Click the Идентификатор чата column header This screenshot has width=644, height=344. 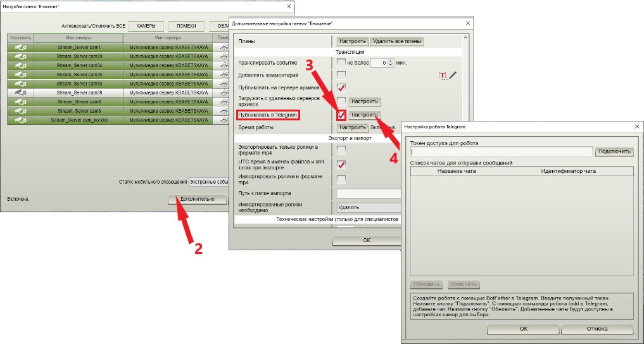click(x=568, y=171)
